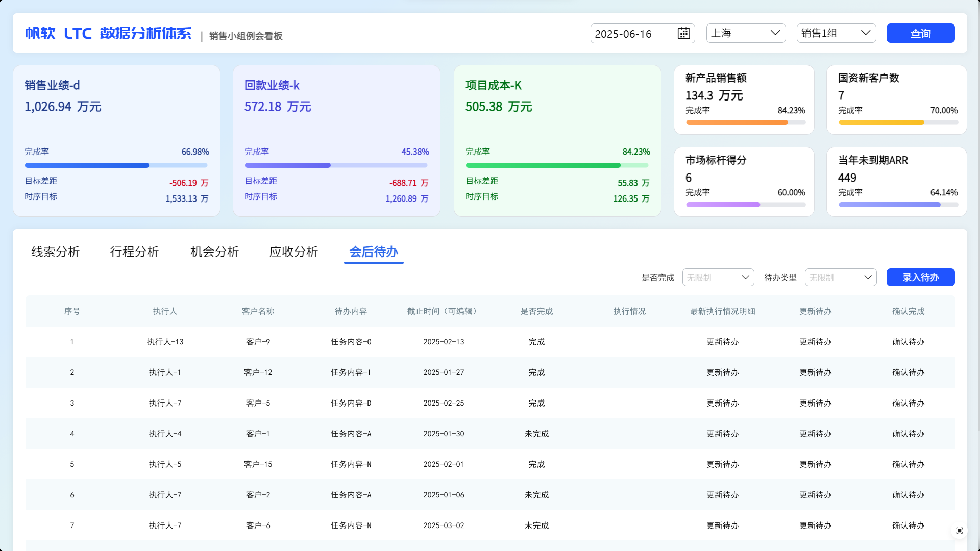The width and height of the screenshot is (980, 551).
Task: Open the calendar date picker icon
Action: point(683,34)
